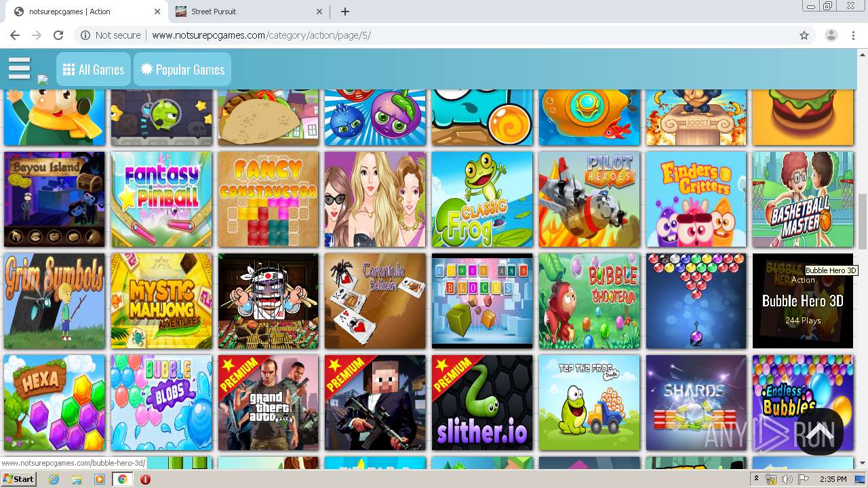Bookmark this page with star icon
The height and width of the screenshot is (488, 868).
804,35
